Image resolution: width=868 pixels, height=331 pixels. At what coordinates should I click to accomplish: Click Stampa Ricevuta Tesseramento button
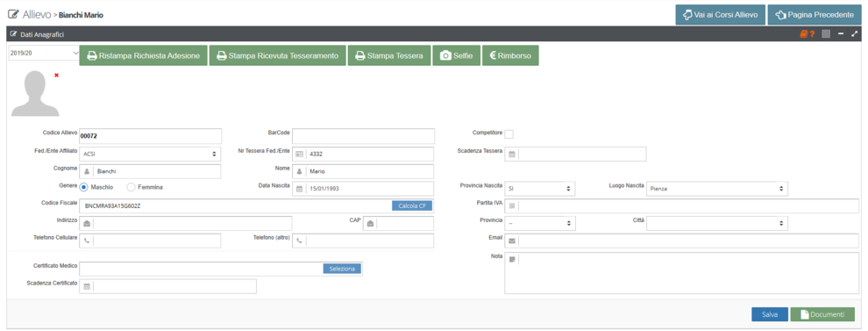pyautogui.click(x=277, y=55)
